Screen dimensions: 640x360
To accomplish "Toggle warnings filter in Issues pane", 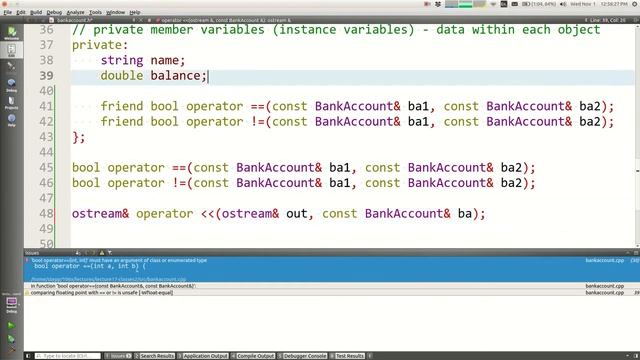I will tap(102, 253).
